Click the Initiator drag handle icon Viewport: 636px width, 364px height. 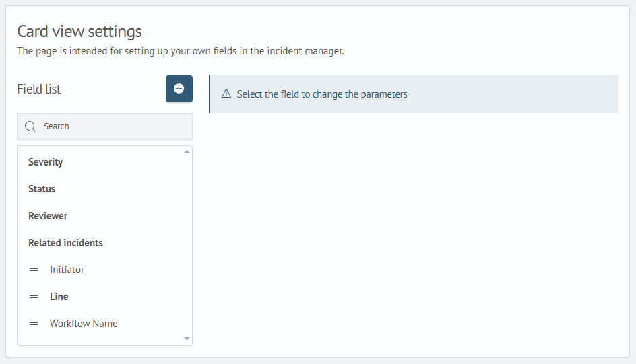point(34,270)
